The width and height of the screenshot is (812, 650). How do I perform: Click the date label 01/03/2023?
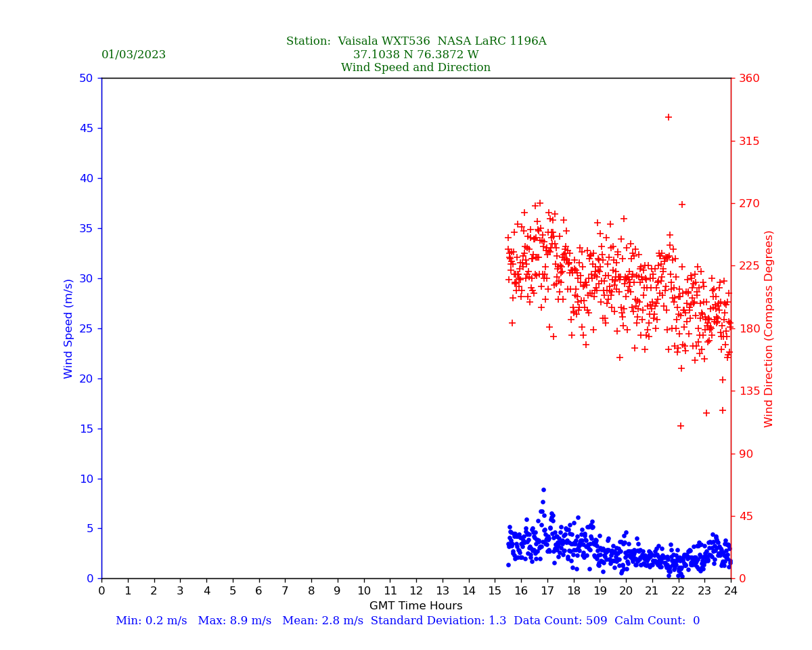[x=133, y=55]
